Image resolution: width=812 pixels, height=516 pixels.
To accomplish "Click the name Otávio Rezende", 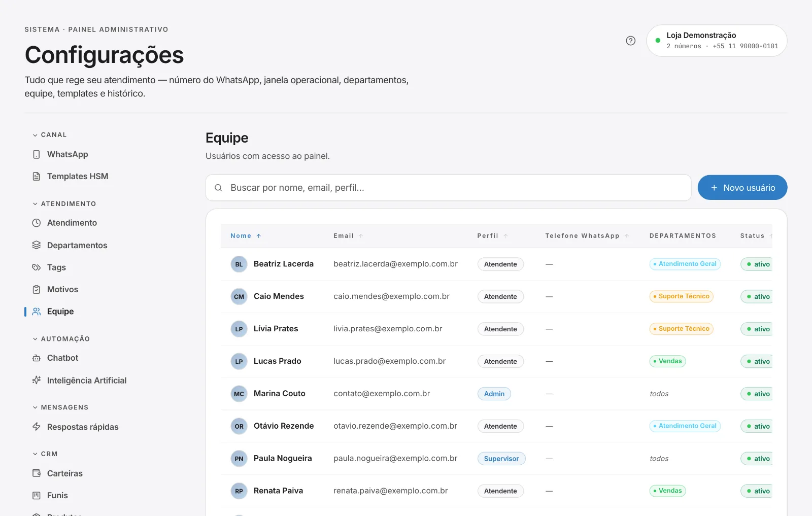I will point(284,426).
